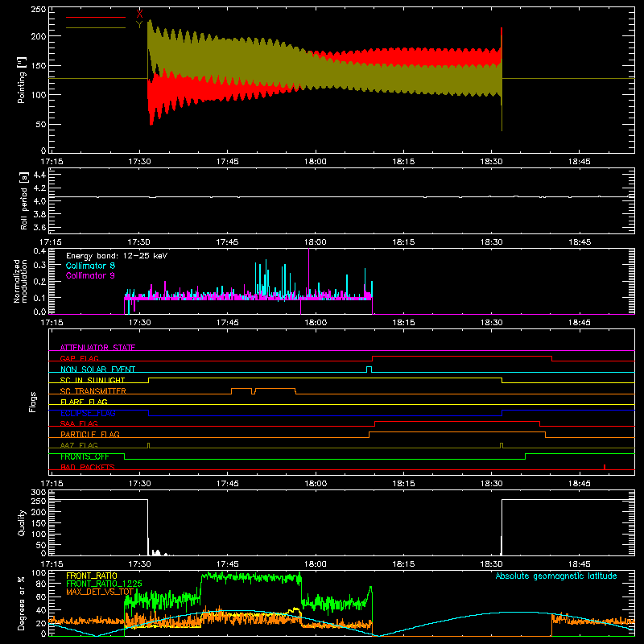Image resolution: width=644 pixels, height=644 pixels.
Task: Click the SC_TRANSMITTER flag label
Action: pos(93,391)
